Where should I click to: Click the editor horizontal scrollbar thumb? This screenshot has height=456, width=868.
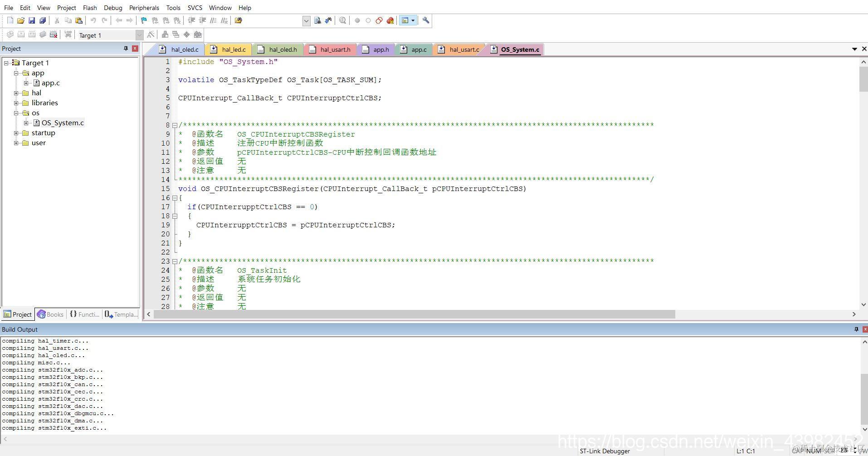[x=414, y=314]
